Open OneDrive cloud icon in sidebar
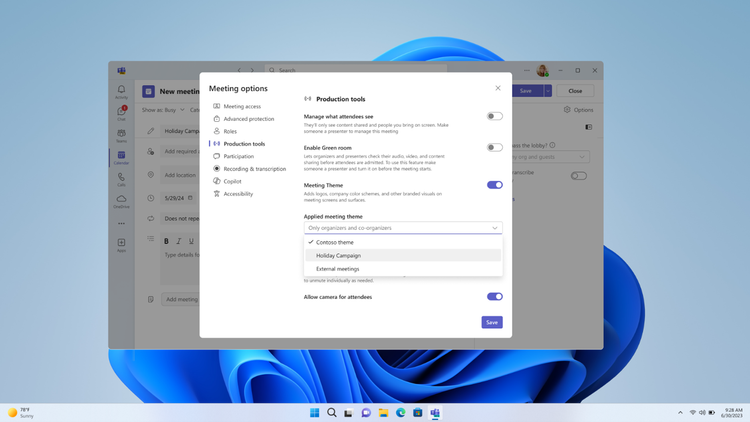Screen dimensions: 750x422 tap(121, 201)
